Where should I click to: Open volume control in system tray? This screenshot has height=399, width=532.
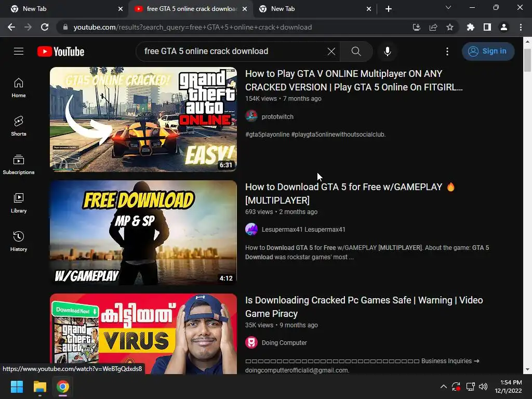click(x=483, y=387)
